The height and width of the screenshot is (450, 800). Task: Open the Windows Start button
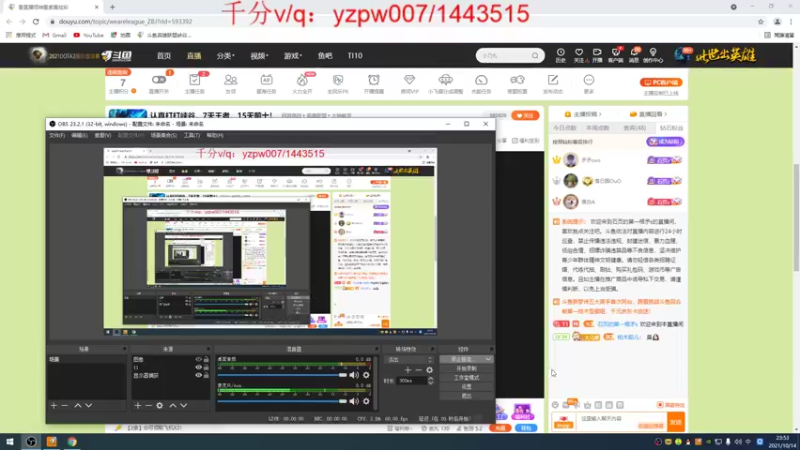pos(10,442)
